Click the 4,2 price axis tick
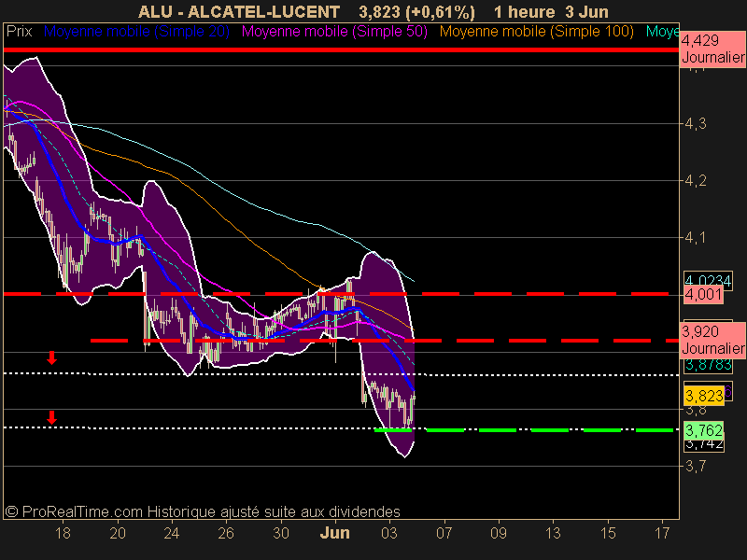 695,180
